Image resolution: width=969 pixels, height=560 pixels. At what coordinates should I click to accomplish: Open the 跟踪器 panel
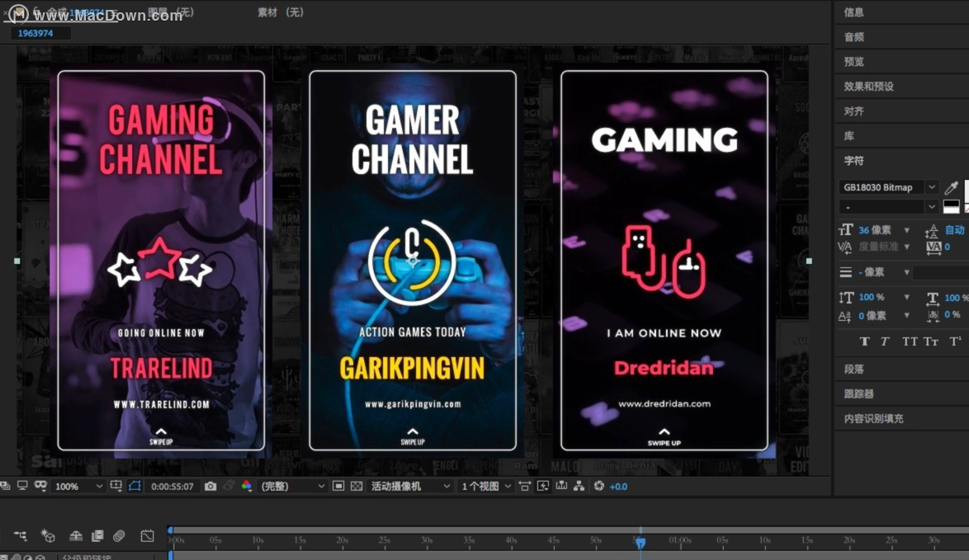pyautogui.click(x=859, y=394)
